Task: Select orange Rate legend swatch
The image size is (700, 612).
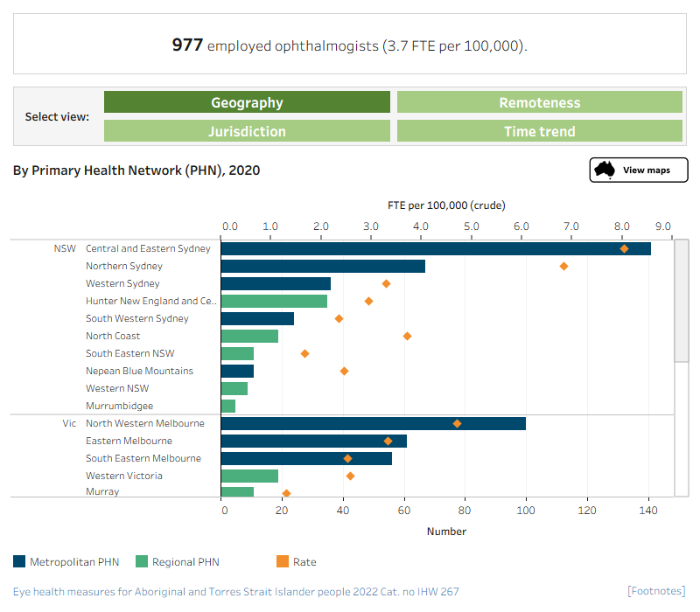Action: [x=283, y=561]
